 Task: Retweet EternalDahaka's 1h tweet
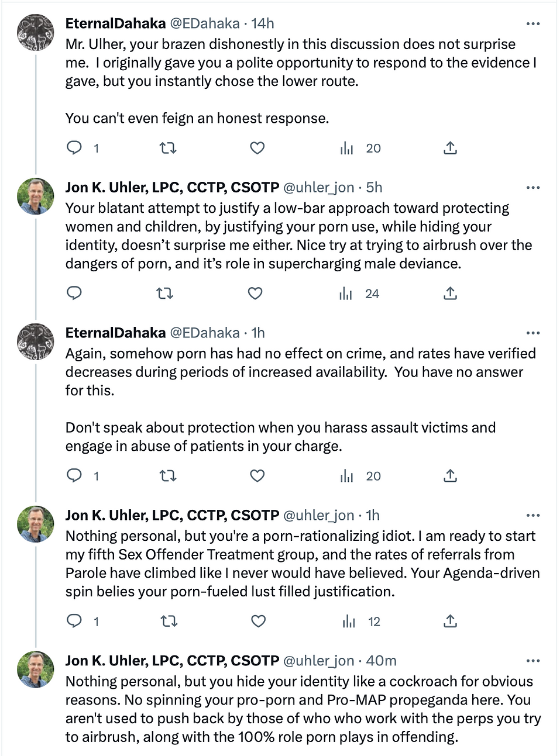pyautogui.click(x=168, y=475)
